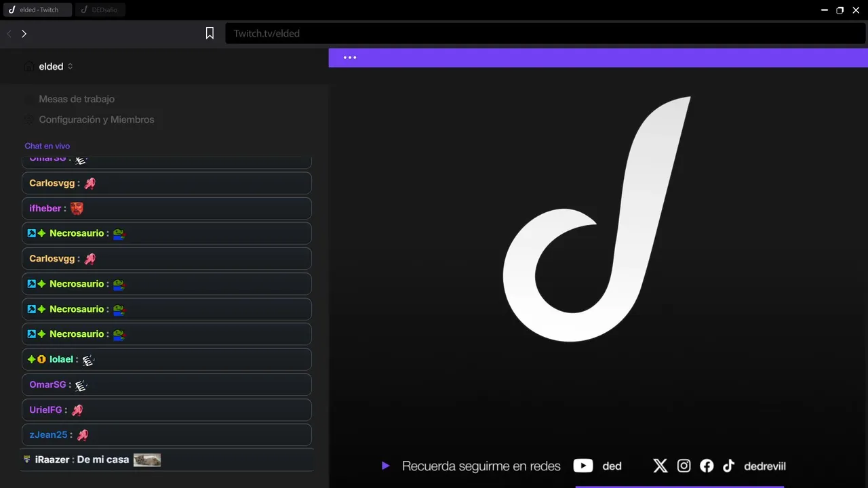868x488 pixels.
Task: Open Configuración y Miembros
Action: (x=96, y=119)
